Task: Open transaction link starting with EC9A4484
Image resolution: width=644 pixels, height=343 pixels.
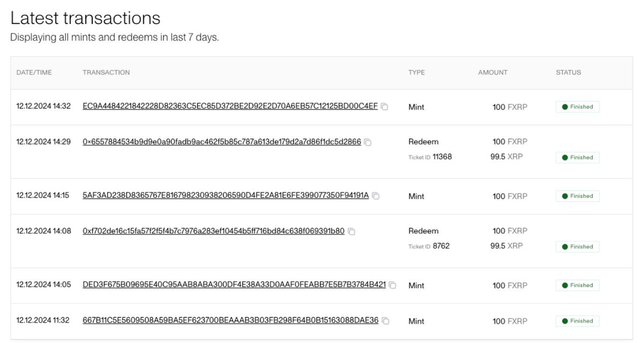Action: [x=230, y=107]
